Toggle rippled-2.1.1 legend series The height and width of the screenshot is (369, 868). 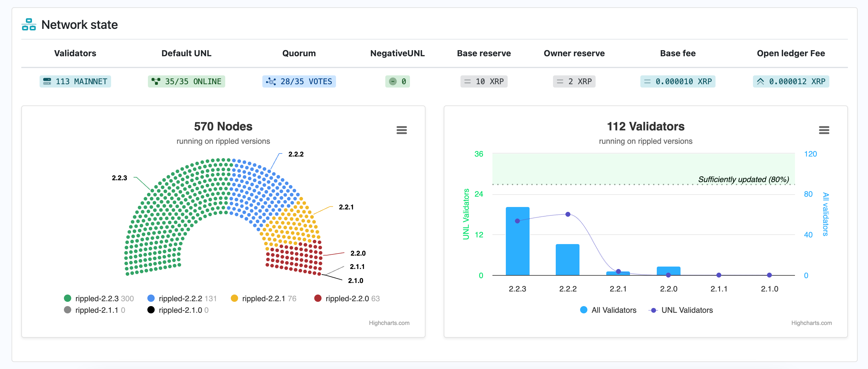tap(94, 310)
